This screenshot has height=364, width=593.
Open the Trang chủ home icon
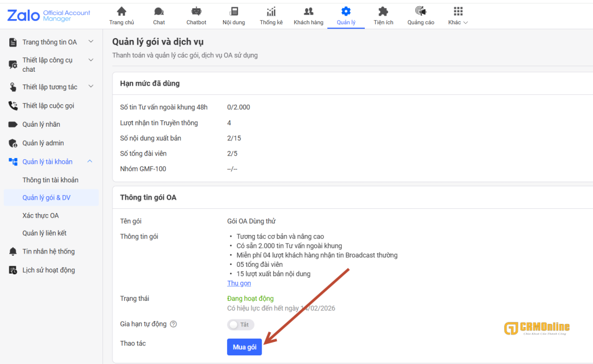point(122,12)
